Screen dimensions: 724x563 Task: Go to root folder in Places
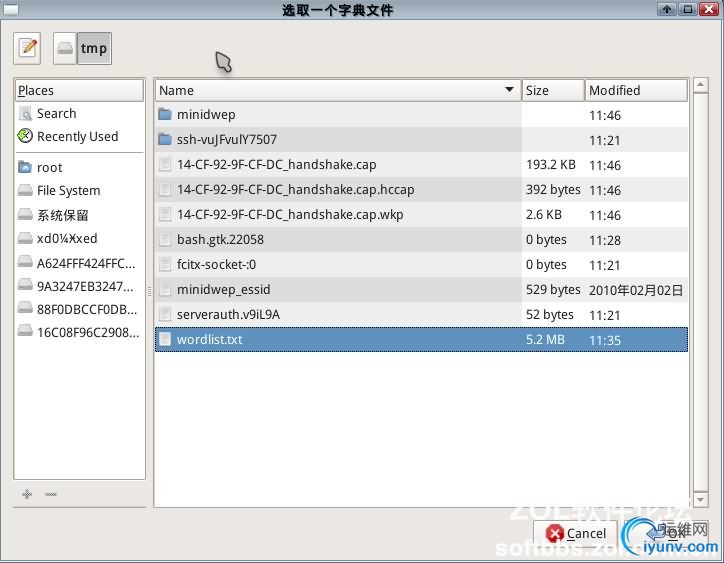[79, 167]
